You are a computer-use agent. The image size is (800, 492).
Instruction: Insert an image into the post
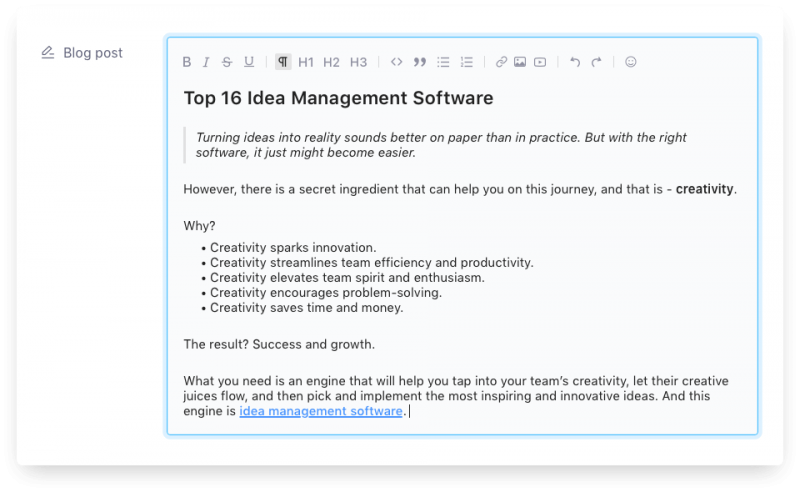tap(520, 62)
